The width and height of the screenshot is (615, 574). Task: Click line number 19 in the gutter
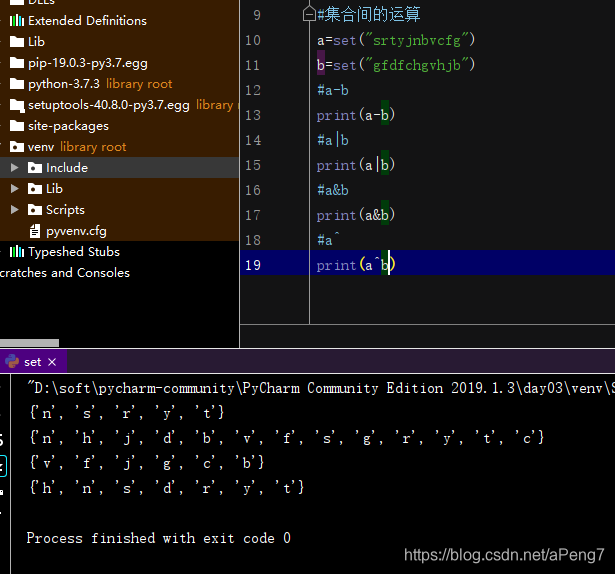click(x=253, y=265)
